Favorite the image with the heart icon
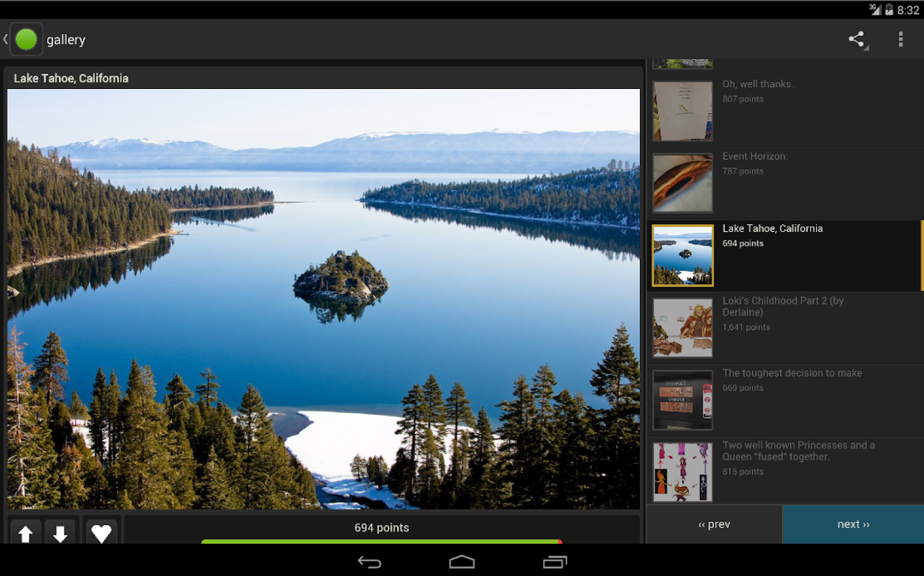Image resolution: width=924 pixels, height=576 pixels. pos(101,533)
